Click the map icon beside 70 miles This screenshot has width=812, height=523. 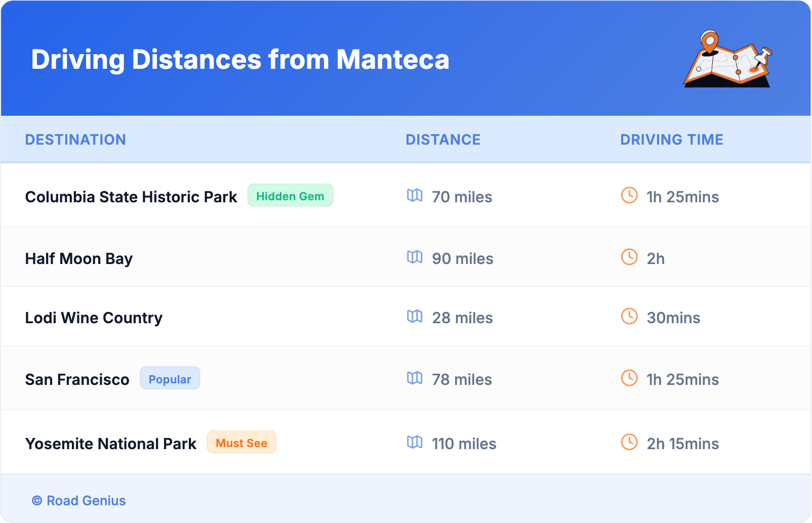(x=415, y=195)
